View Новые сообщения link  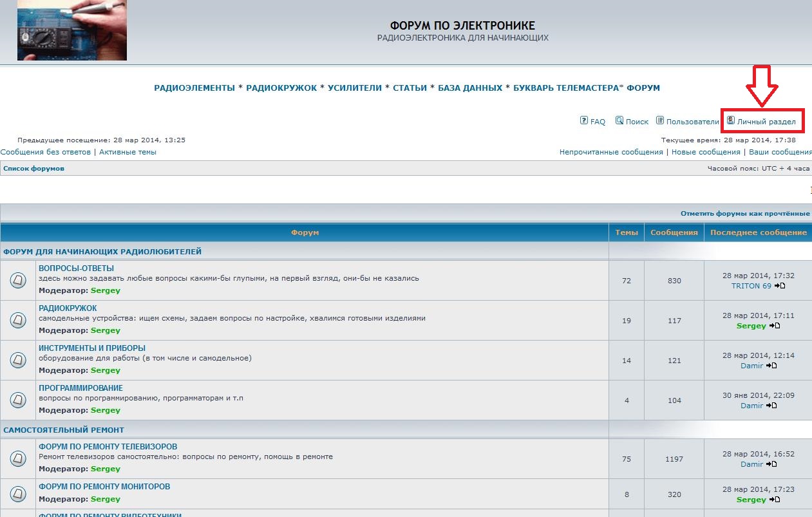pos(706,153)
